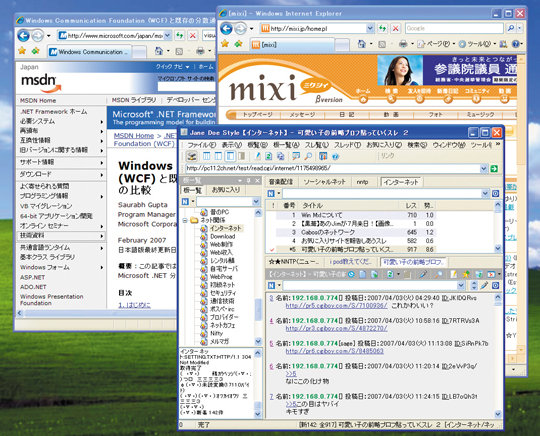This screenshot has height=436, width=540.
Task: Click the red Stop icon in the mixi browser window
Action: click(x=395, y=28)
